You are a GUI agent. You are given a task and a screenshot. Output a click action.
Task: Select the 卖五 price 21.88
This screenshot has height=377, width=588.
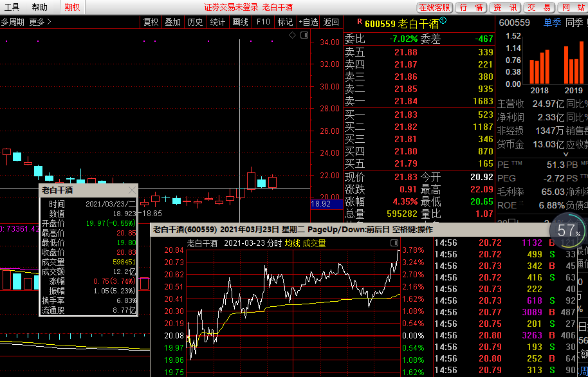coord(406,52)
